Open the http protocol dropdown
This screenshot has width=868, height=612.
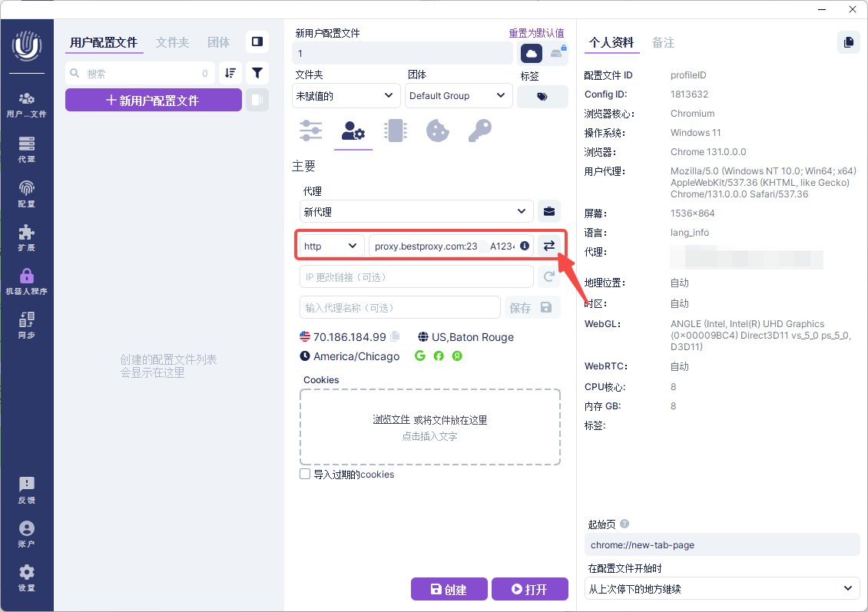331,246
